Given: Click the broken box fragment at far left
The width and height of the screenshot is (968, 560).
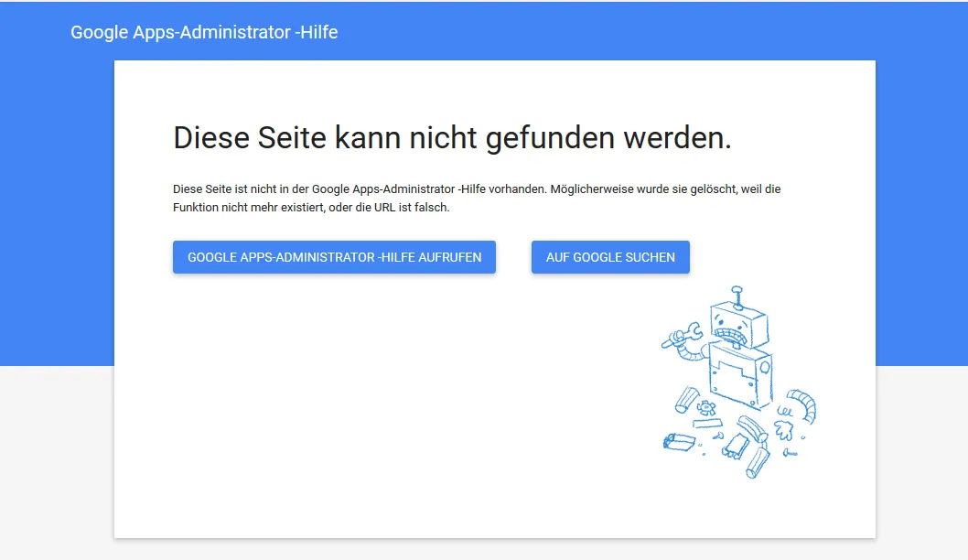Looking at the screenshot, I should click(679, 441).
